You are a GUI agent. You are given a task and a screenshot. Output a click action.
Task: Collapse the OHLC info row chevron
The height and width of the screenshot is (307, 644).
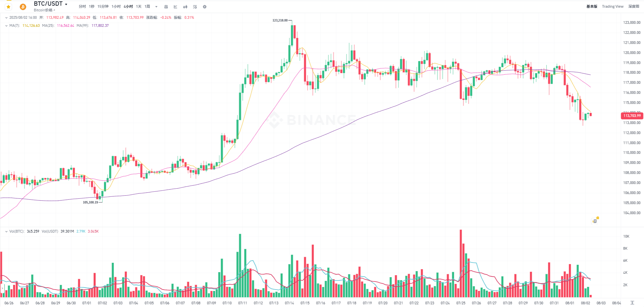(x=6, y=18)
